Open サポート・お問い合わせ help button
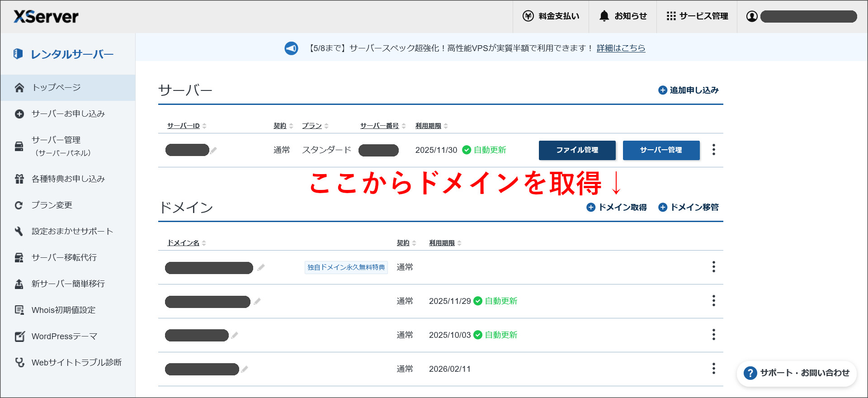The height and width of the screenshot is (398, 868). click(x=797, y=373)
